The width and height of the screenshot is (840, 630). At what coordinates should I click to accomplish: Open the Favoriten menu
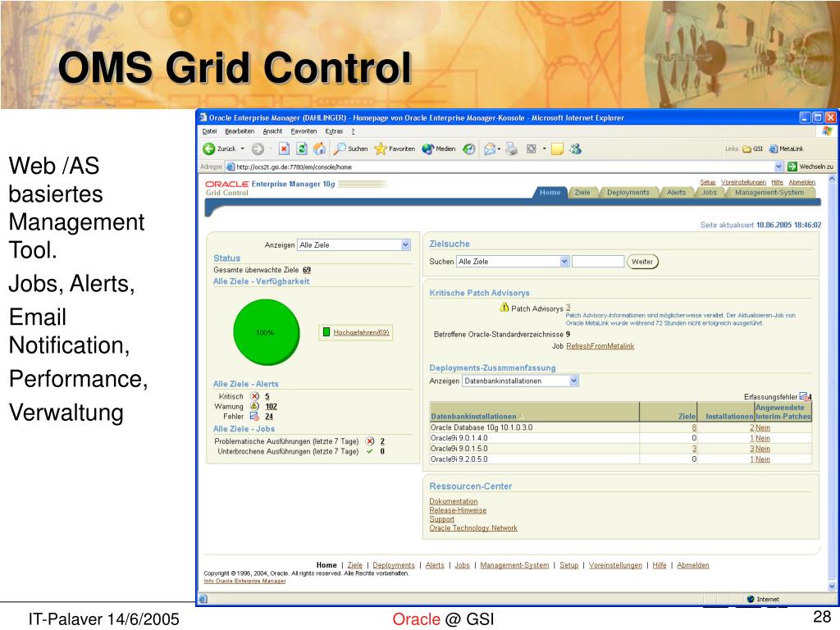click(x=304, y=131)
